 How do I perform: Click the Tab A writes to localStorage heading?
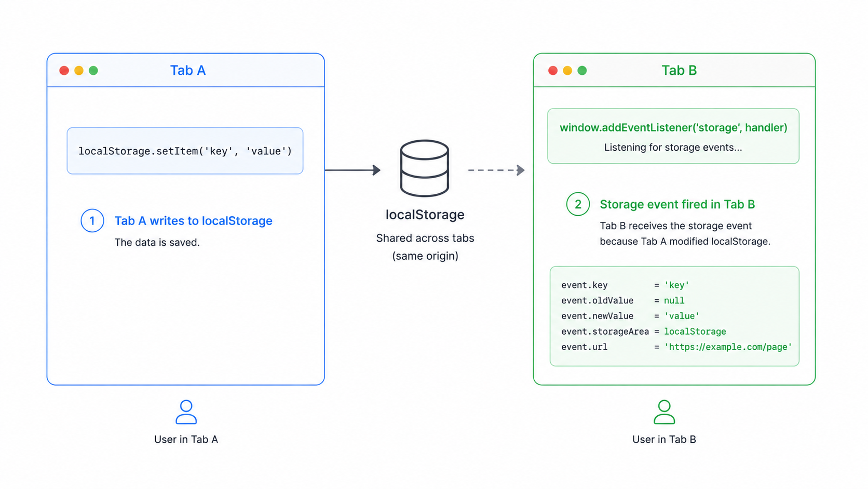click(x=193, y=221)
